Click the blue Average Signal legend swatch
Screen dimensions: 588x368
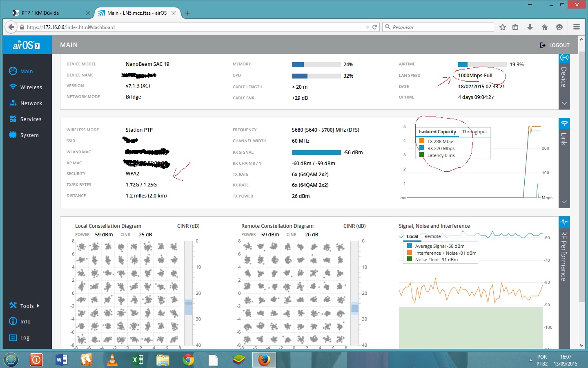pos(410,246)
